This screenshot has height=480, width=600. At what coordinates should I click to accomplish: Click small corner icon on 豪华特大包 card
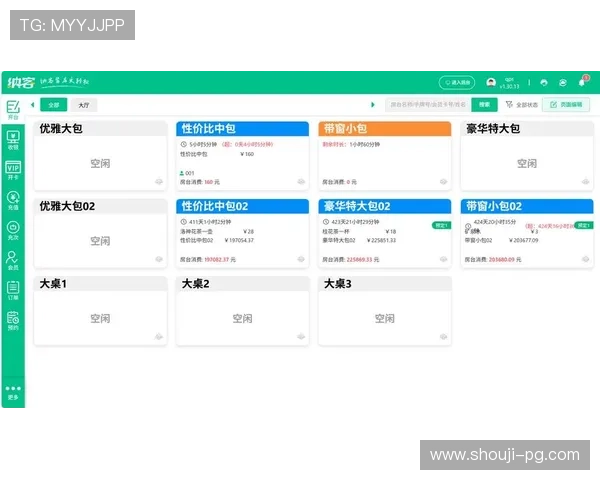pos(585,181)
